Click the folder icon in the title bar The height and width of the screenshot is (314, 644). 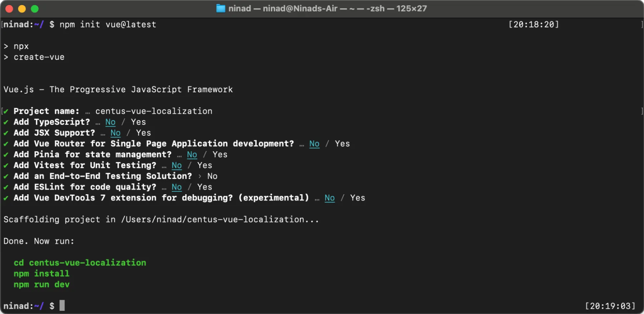pyautogui.click(x=221, y=9)
